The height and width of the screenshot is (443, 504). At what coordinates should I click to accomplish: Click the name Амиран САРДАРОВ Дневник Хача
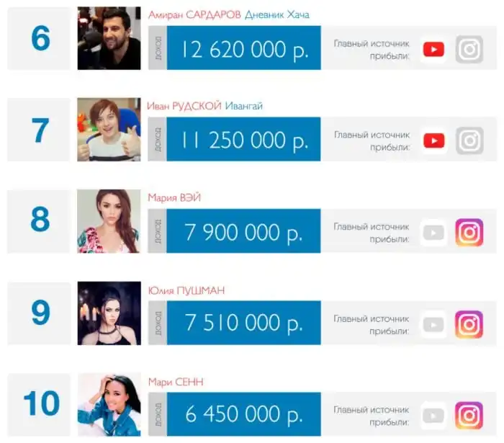click(228, 14)
